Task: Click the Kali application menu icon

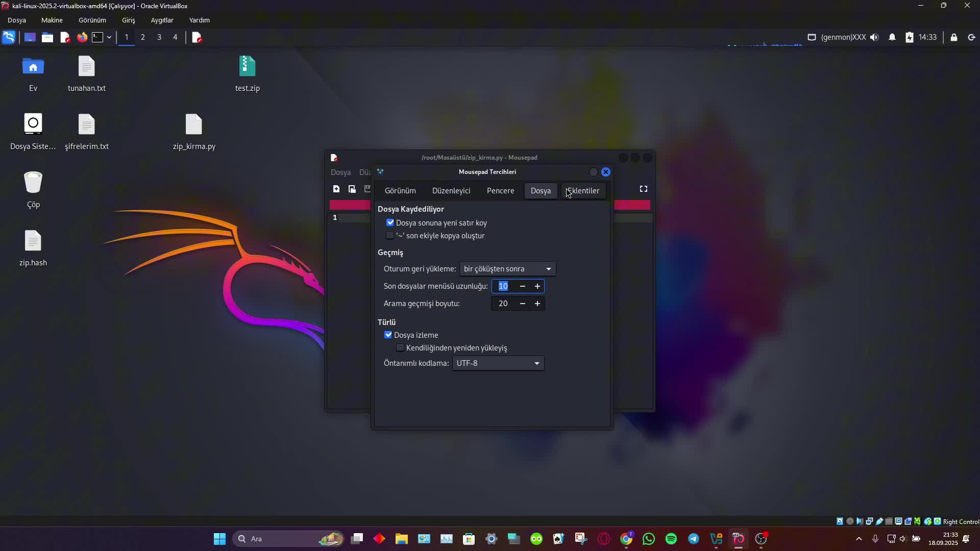Action: click(9, 37)
